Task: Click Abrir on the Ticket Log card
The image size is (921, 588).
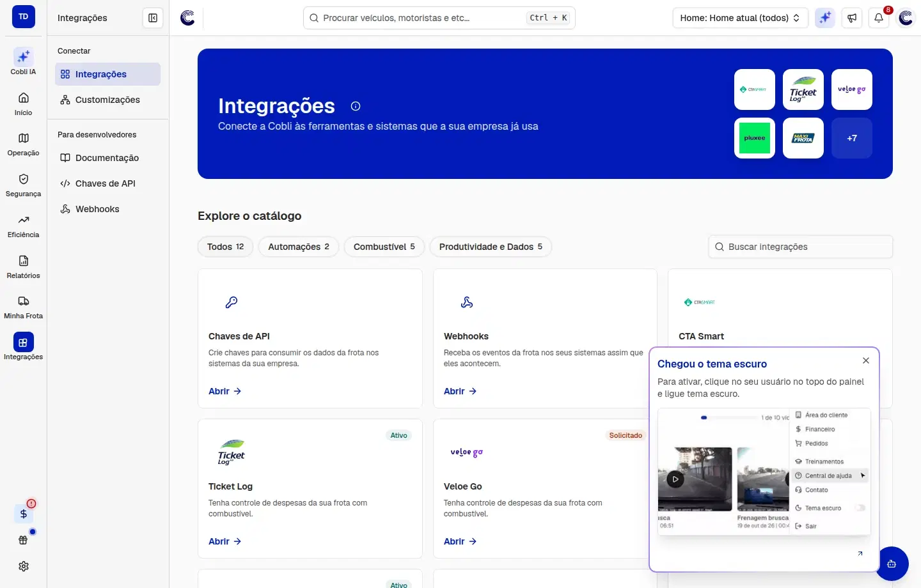Action: (x=224, y=541)
